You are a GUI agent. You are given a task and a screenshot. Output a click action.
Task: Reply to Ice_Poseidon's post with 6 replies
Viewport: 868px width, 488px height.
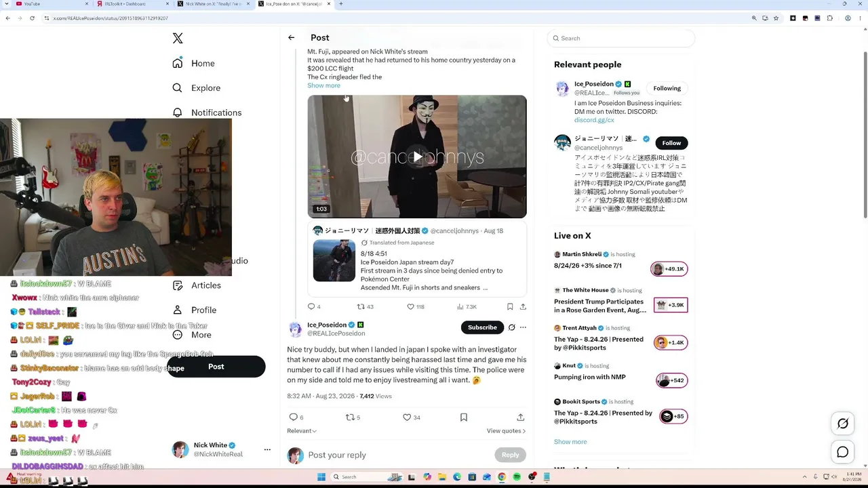(x=296, y=418)
